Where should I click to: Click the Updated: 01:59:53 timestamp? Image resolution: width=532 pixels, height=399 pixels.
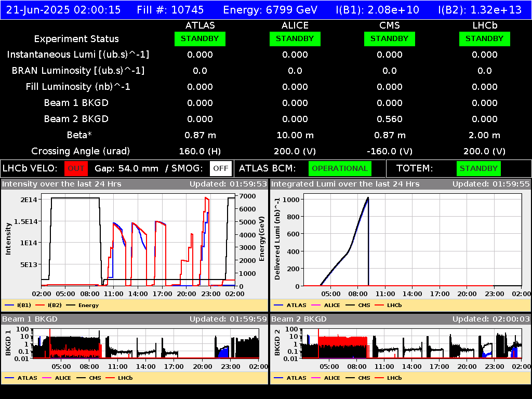pyautogui.click(x=229, y=184)
